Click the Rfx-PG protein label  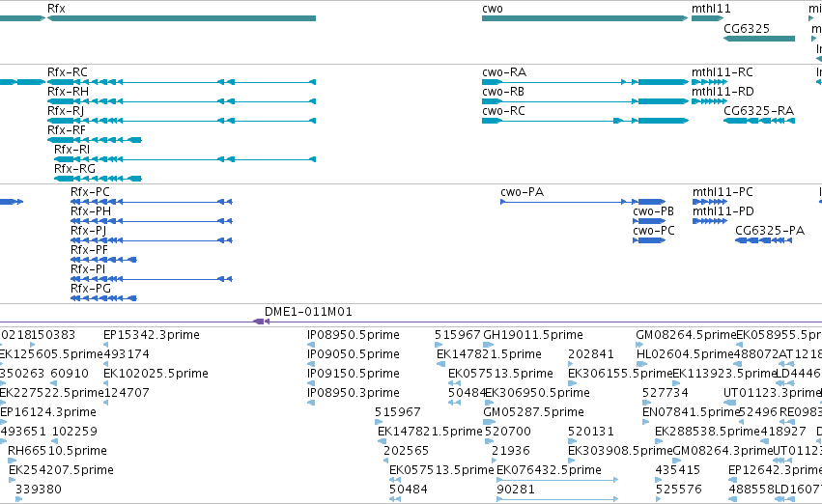[91, 289]
